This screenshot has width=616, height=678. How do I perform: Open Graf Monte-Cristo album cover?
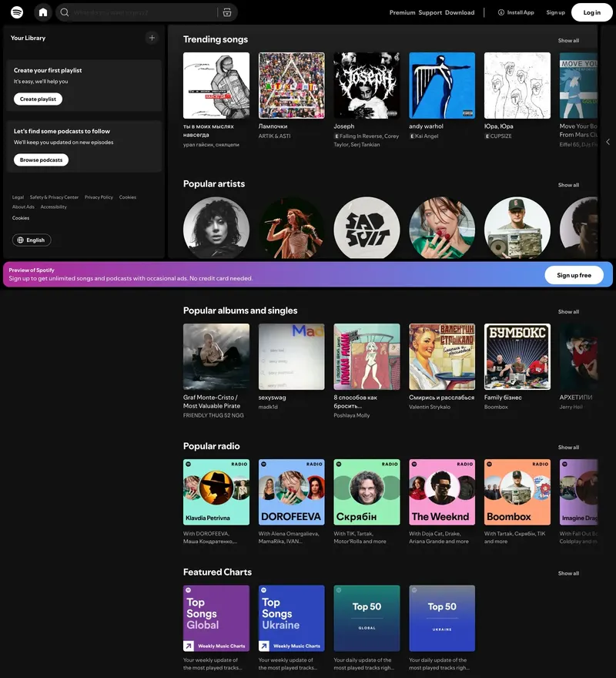point(216,356)
